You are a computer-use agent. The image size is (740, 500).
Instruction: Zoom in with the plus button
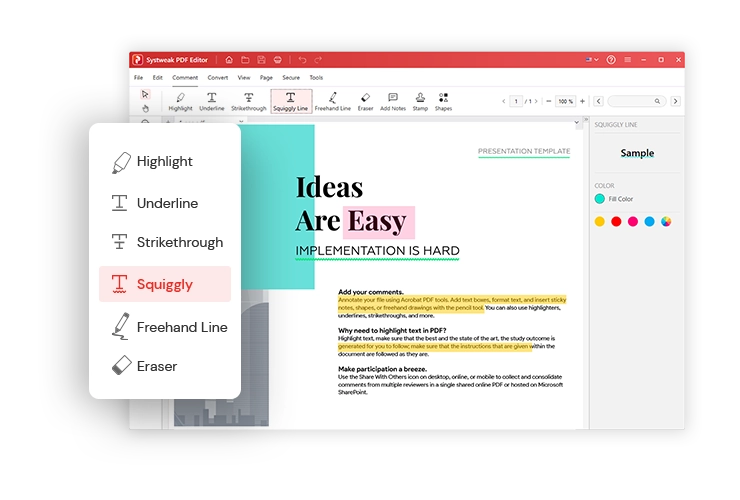[x=582, y=101]
